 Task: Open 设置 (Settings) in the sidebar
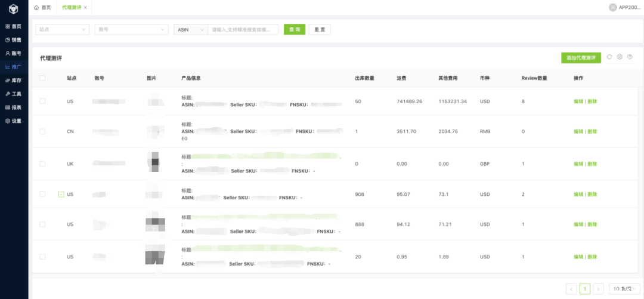(13, 121)
